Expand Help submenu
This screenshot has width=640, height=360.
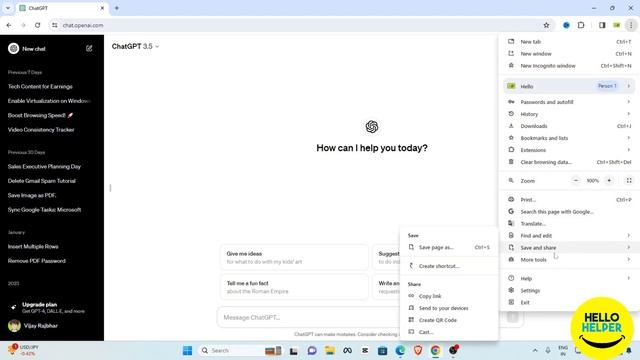click(569, 278)
